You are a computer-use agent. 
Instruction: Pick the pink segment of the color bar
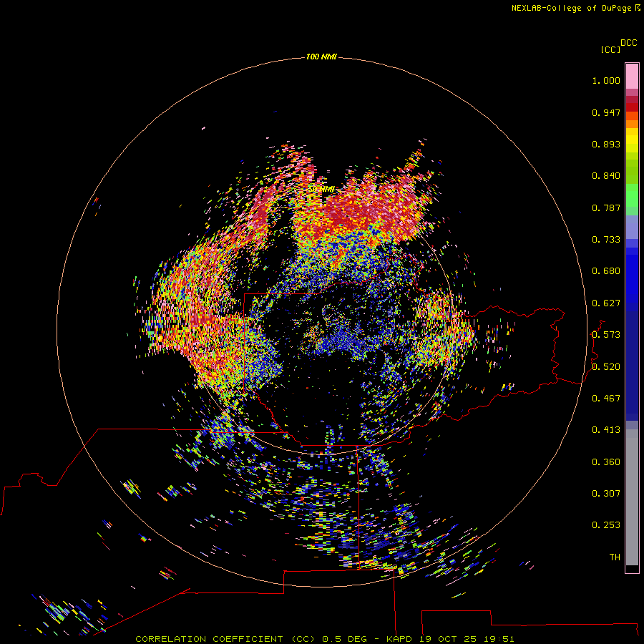[x=632, y=77]
